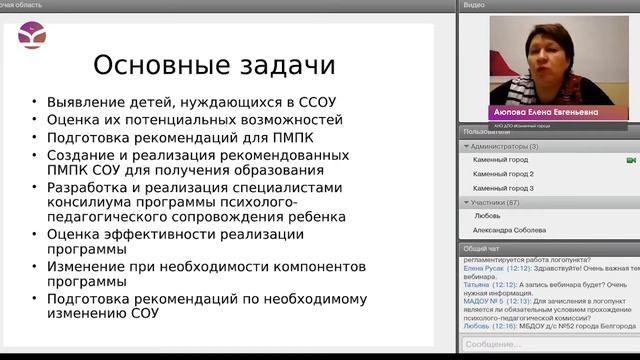This screenshot has height=360, width=640.
Task: Click the Видео panel header
Action: (549, 5)
